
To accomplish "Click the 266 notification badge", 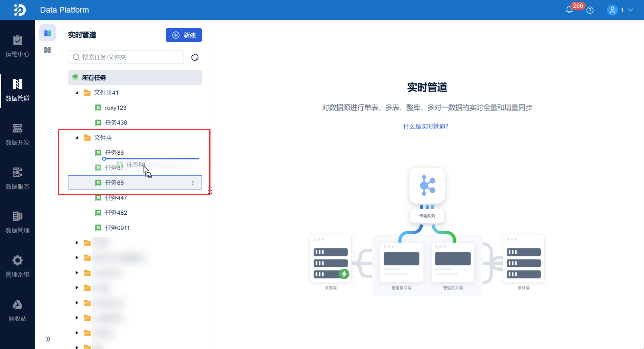I will (x=578, y=6).
